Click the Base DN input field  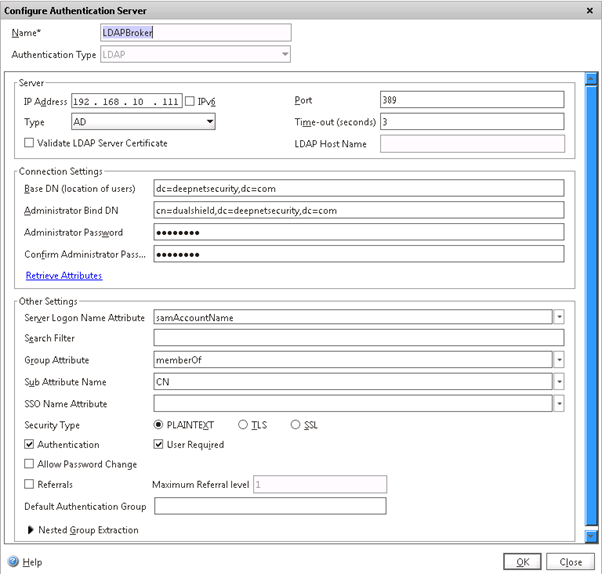coord(358,188)
